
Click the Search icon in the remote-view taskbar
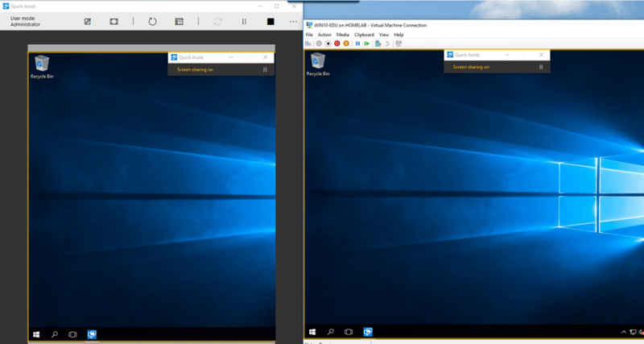[55, 334]
